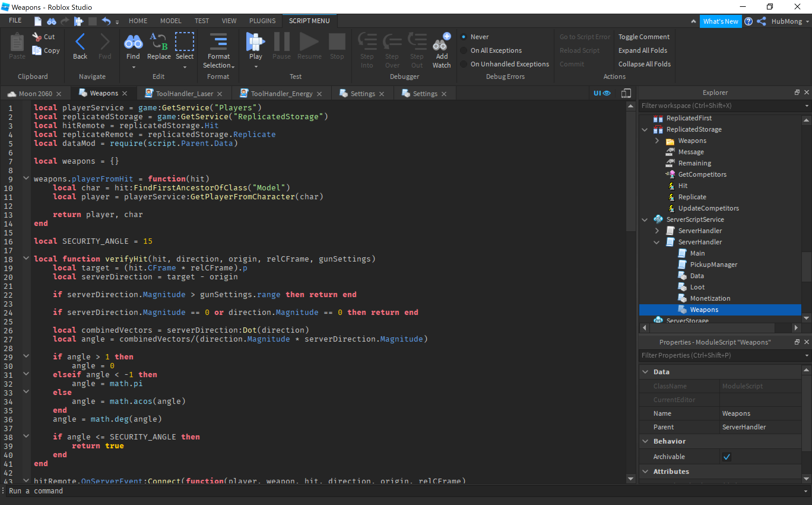Switch to the ToolHandler_Laser script tab

[184, 93]
